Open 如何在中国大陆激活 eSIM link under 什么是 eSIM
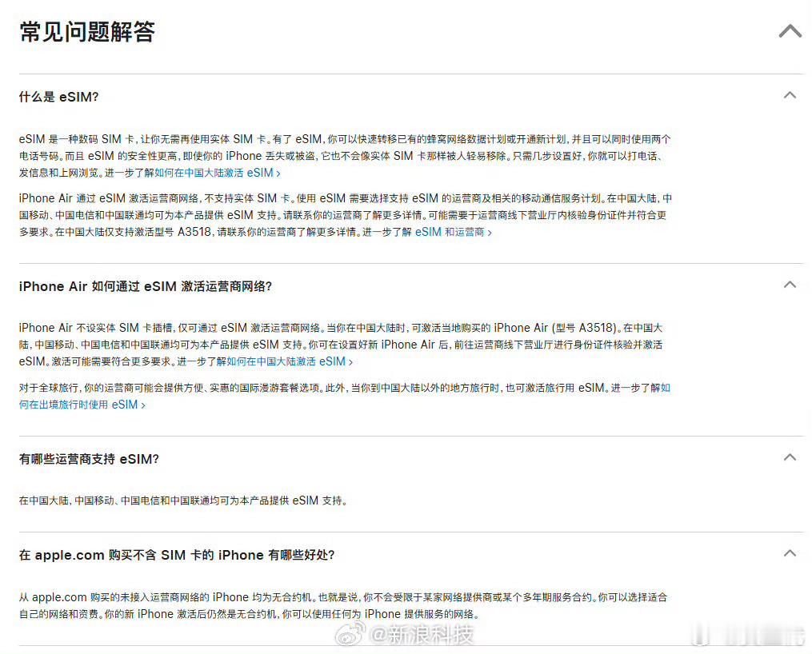Screen dimensions: 812x654 coord(218,173)
